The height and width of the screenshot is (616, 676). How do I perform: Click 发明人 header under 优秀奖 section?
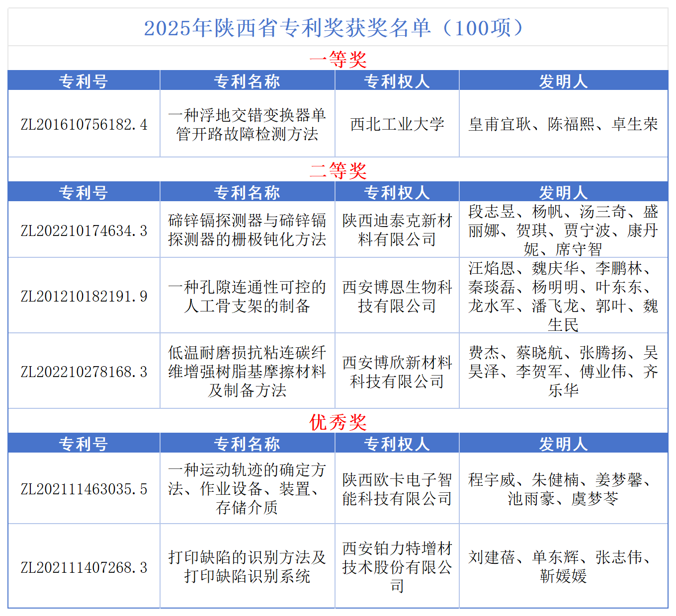[563, 444]
